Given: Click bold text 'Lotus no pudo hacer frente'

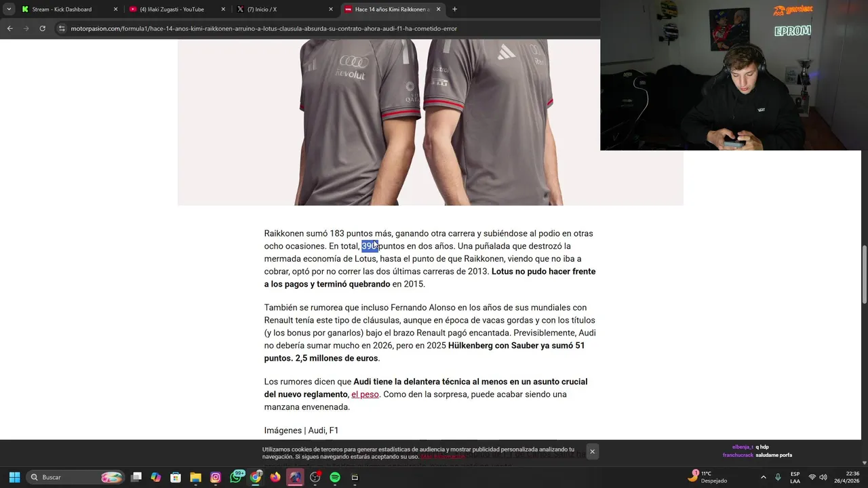Looking at the screenshot, I should tap(543, 271).
